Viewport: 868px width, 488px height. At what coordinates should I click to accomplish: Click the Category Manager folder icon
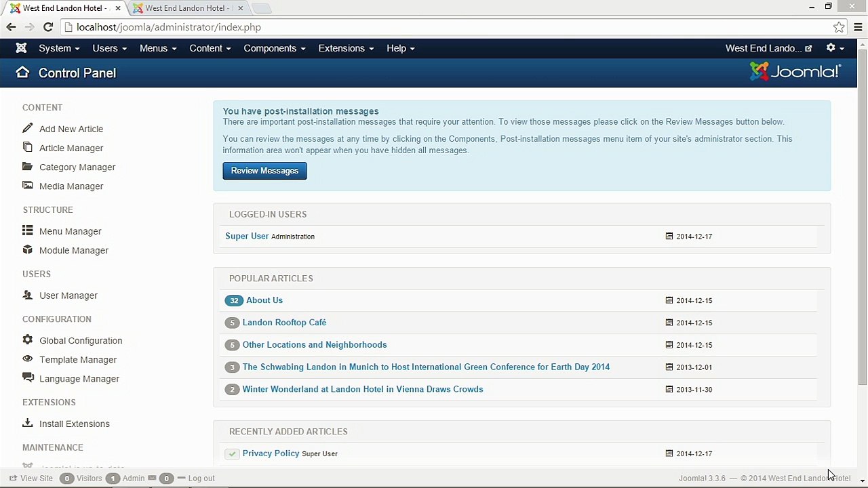pyautogui.click(x=27, y=166)
